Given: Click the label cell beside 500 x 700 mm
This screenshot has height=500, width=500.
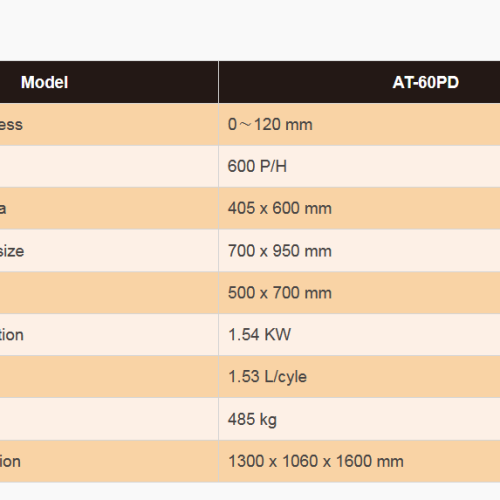Looking at the screenshot, I should (x=109, y=293).
